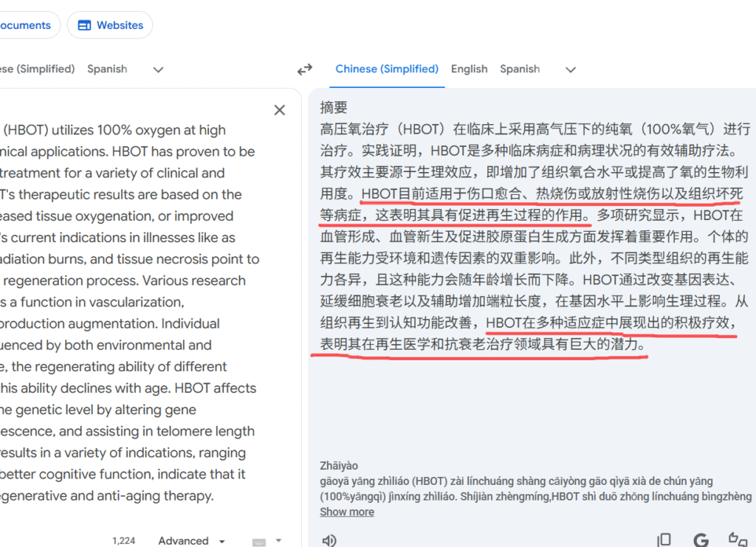
Task: Select Spanish as source language
Action: [107, 69]
